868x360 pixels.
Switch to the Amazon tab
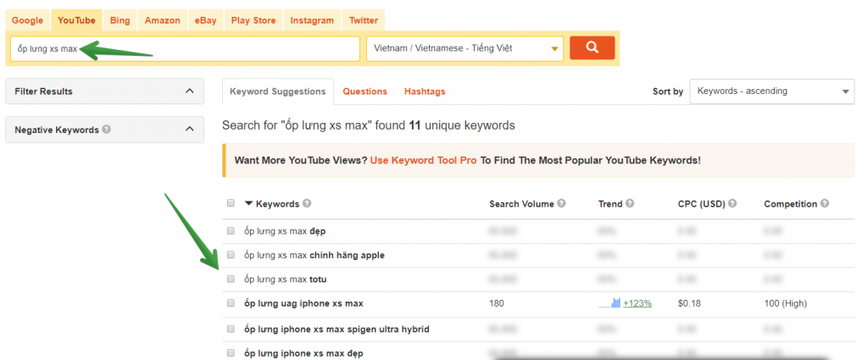[163, 20]
